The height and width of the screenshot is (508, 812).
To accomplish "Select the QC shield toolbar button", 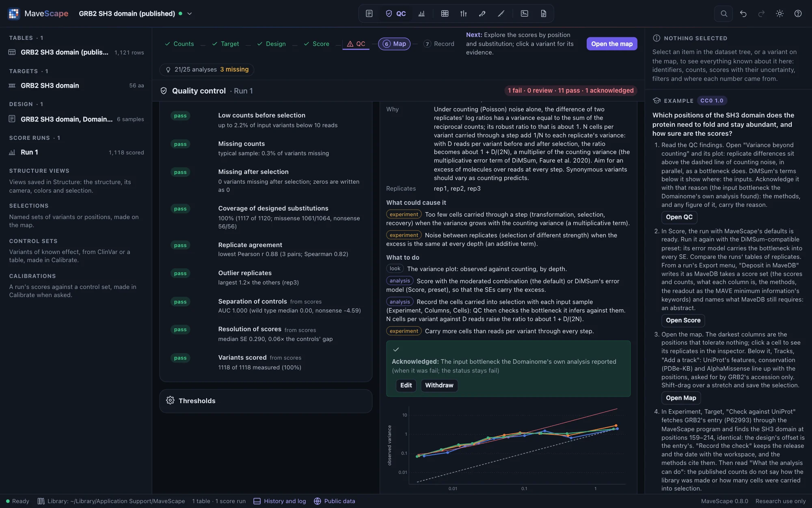I will tap(395, 13).
